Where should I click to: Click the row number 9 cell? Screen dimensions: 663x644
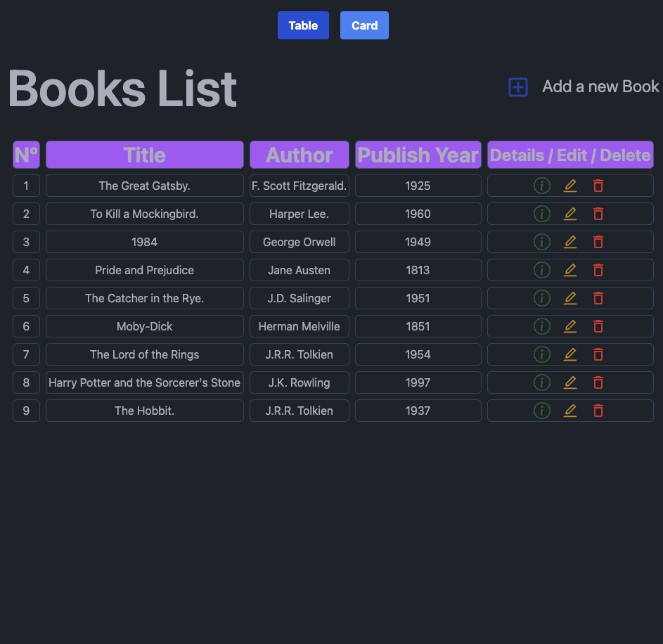tap(26, 411)
